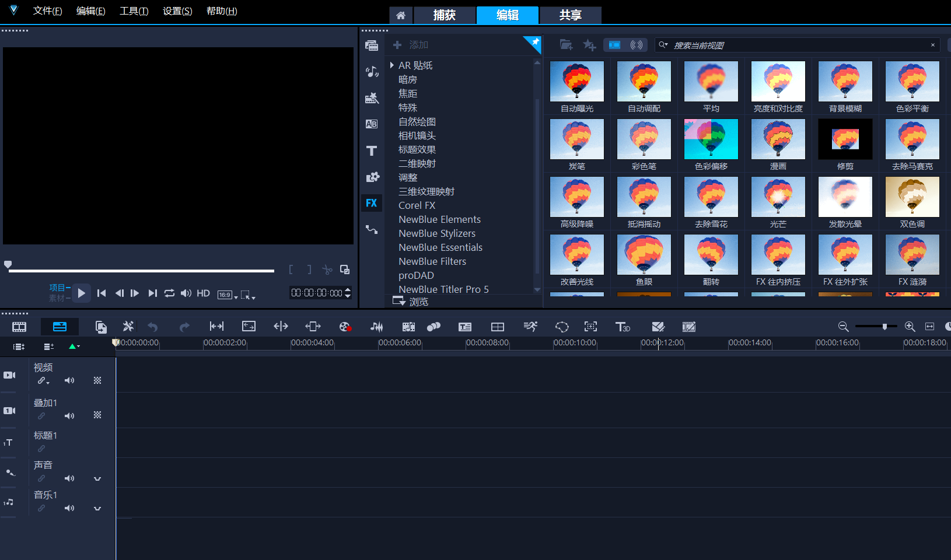Screen dimensions: 951x560
Task: Click the timeline zoom slider
Action: (x=884, y=327)
